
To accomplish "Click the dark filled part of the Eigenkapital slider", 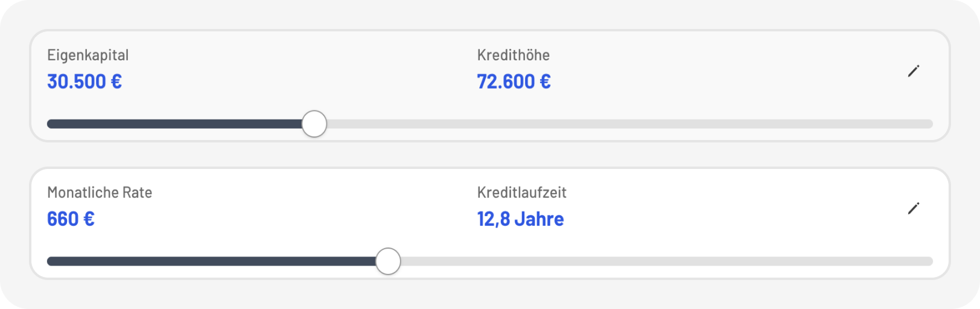I will (175, 124).
